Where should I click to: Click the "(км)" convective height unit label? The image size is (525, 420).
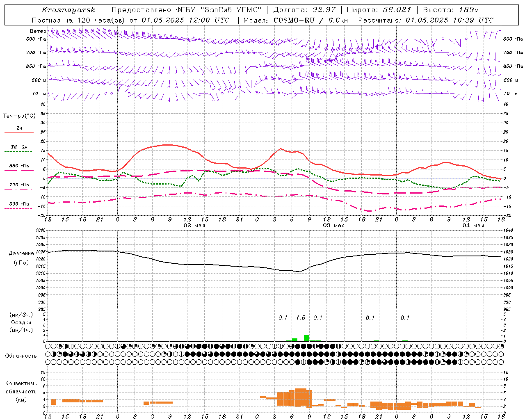[21, 399]
